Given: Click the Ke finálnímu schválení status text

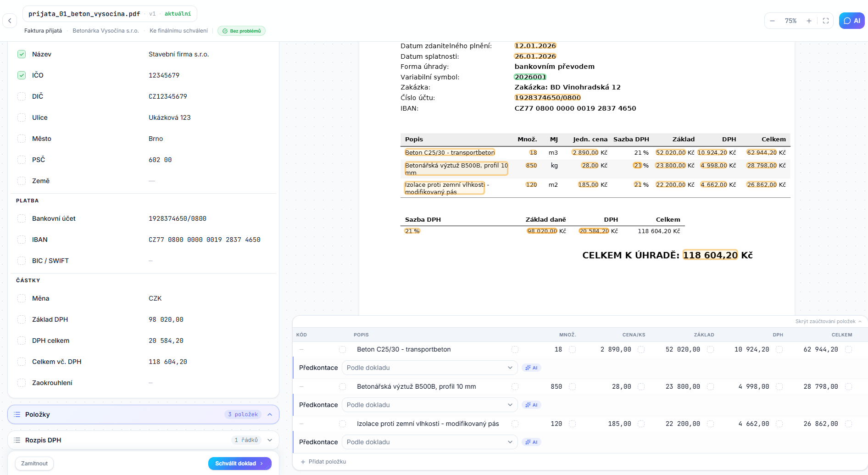Looking at the screenshot, I should click(178, 31).
